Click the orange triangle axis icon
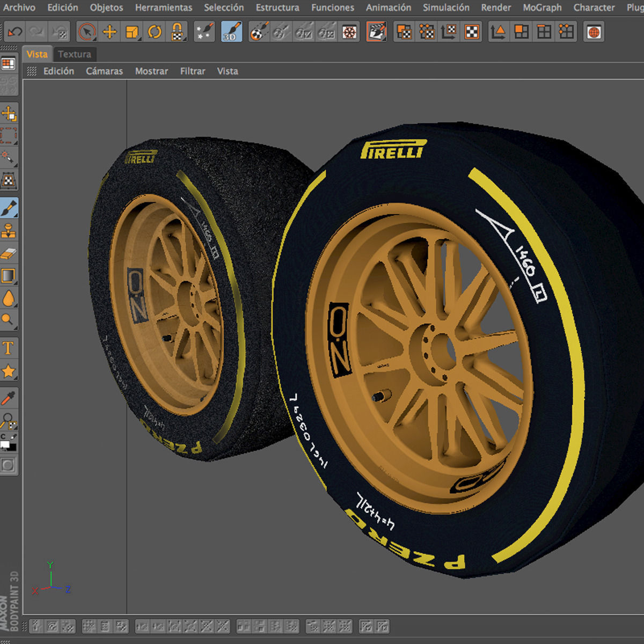The image size is (644, 644). click(x=499, y=32)
